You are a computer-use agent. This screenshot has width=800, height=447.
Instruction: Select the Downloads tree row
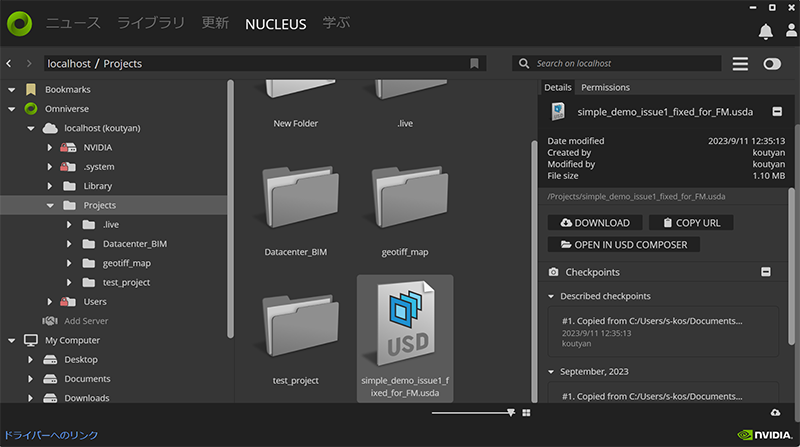pyautogui.click(x=113, y=398)
